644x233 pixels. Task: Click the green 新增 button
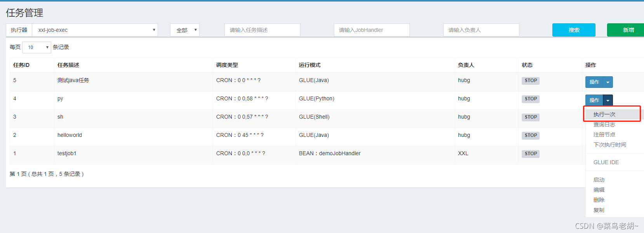626,30
